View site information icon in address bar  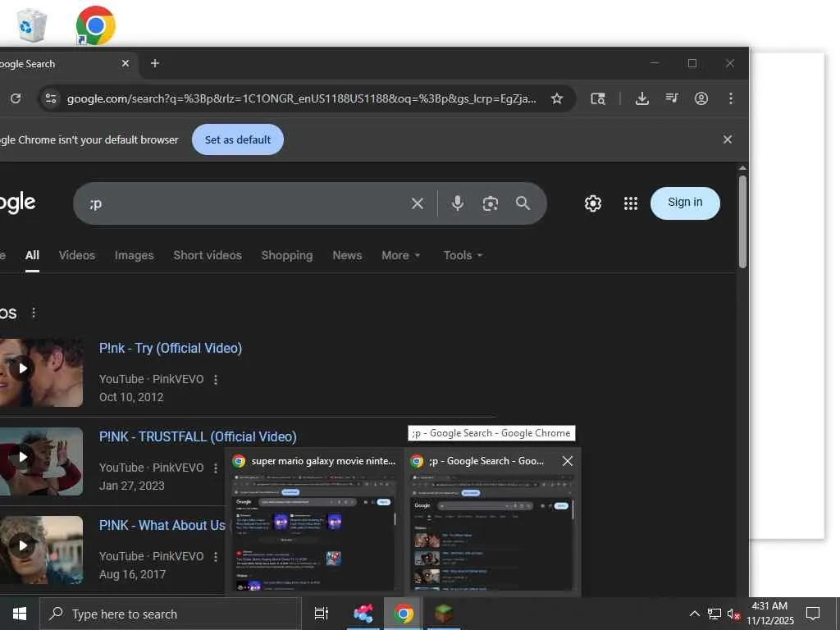pos(51,98)
